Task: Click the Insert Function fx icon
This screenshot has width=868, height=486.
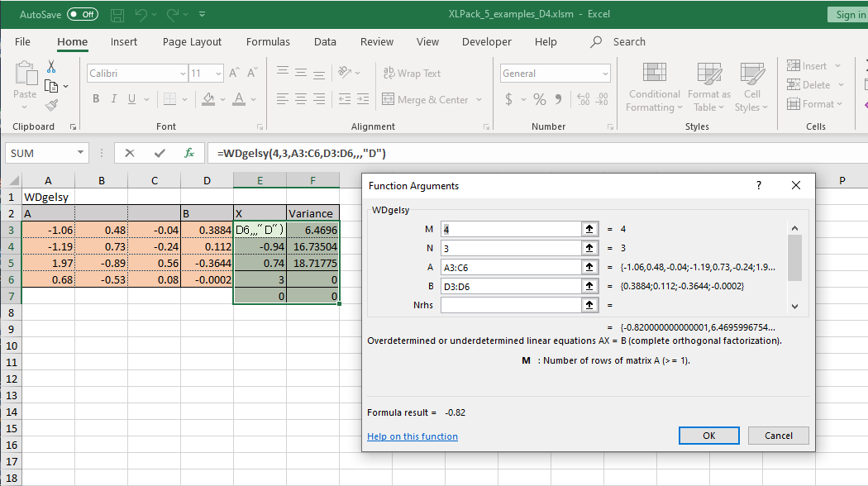Action: (x=189, y=154)
